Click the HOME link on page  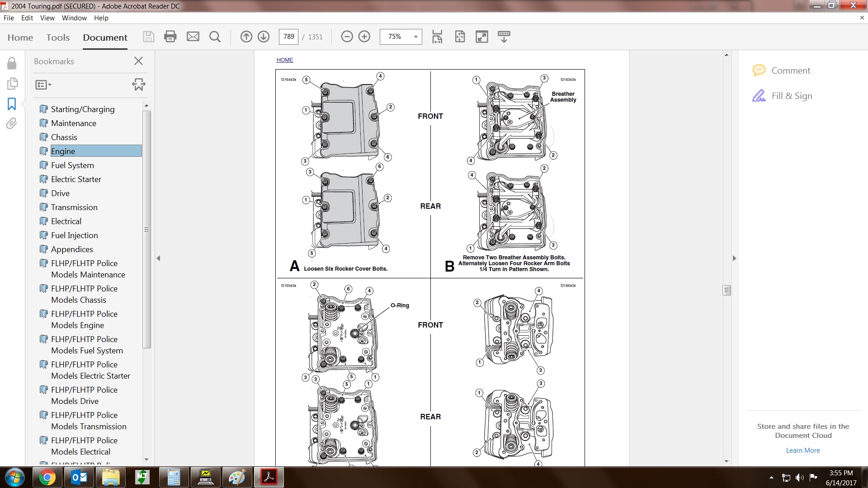[x=285, y=60]
